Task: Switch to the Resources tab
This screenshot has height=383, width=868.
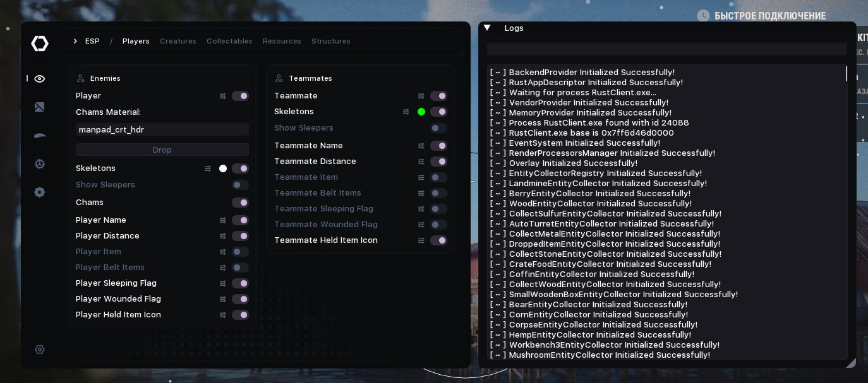Action: click(282, 41)
